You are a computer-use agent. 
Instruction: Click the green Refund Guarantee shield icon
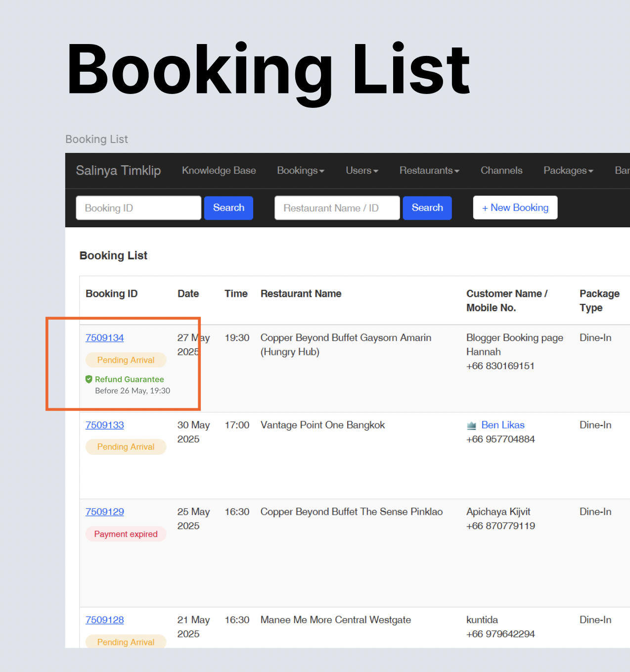(89, 380)
